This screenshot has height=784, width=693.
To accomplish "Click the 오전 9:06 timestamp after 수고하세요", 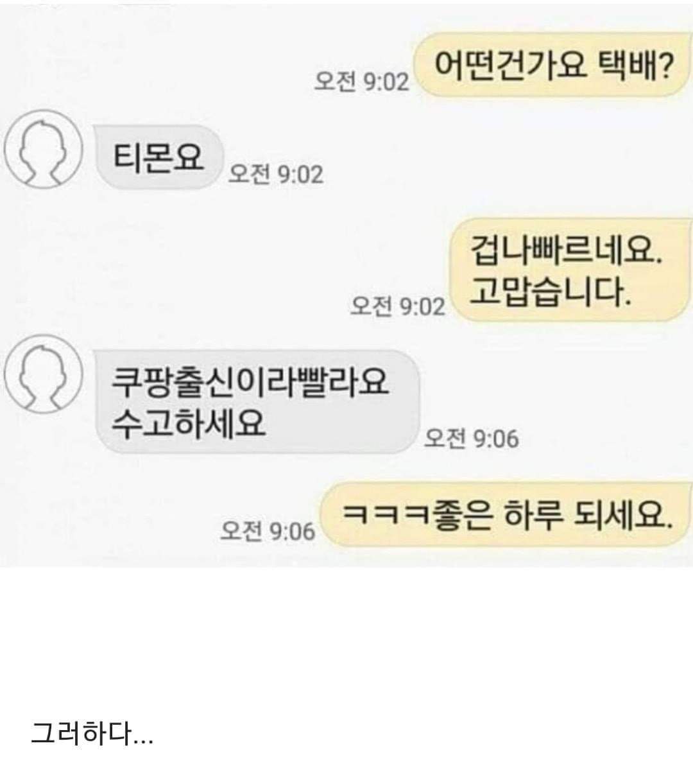I will tap(472, 439).
